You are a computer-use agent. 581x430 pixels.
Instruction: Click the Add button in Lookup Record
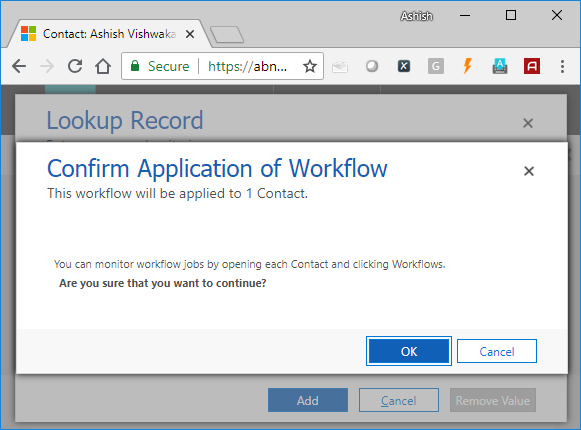coord(308,400)
